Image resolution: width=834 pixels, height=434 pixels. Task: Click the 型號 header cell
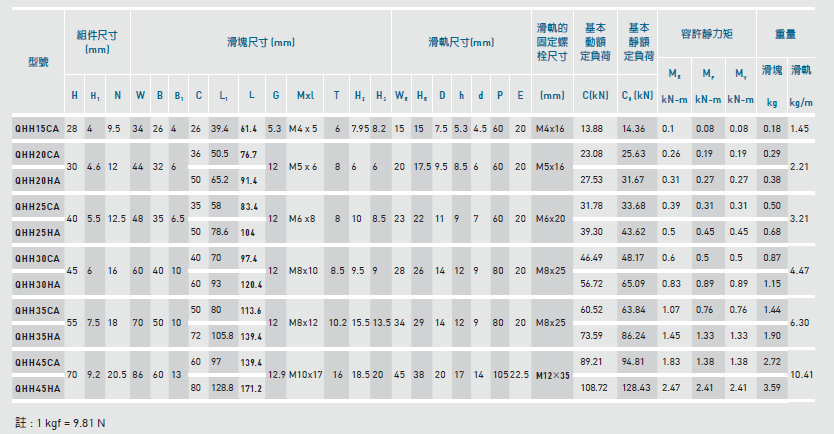[38, 62]
